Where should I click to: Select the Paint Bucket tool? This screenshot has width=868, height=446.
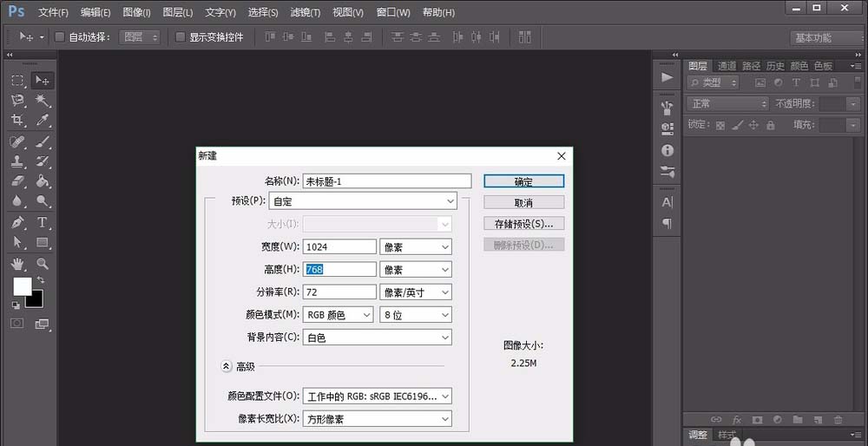click(x=42, y=181)
